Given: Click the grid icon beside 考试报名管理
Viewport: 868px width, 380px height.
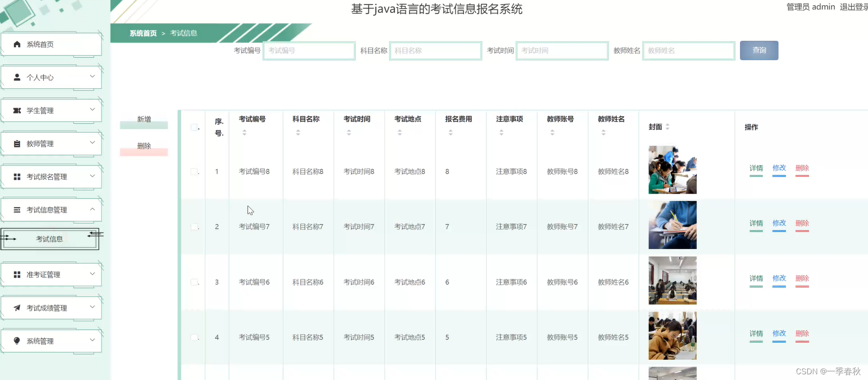Looking at the screenshot, I should [17, 177].
